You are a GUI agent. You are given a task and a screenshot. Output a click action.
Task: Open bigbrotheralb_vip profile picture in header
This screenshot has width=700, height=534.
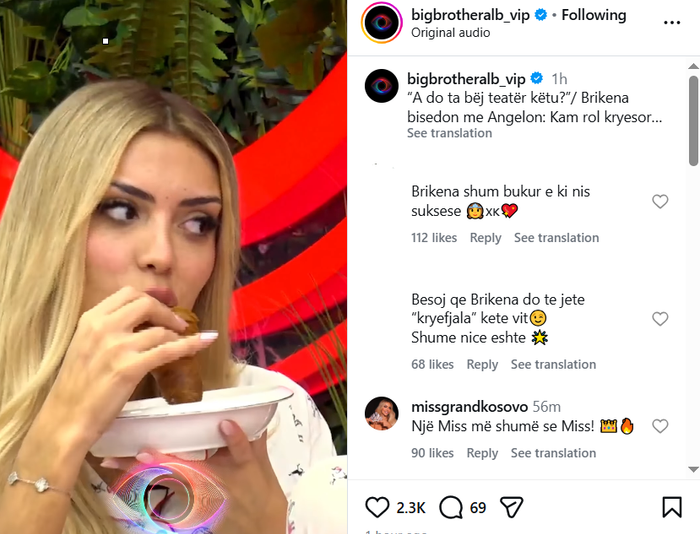point(382,22)
